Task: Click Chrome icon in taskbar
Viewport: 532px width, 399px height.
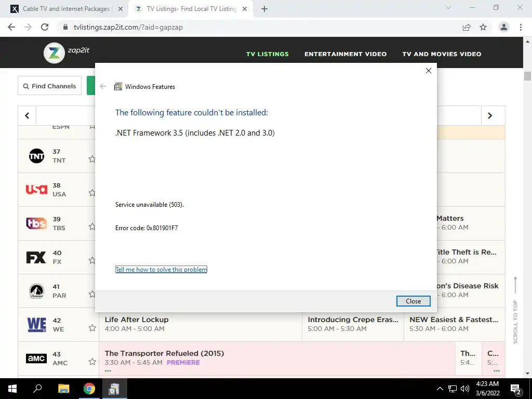Action: pyautogui.click(x=89, y=389)
